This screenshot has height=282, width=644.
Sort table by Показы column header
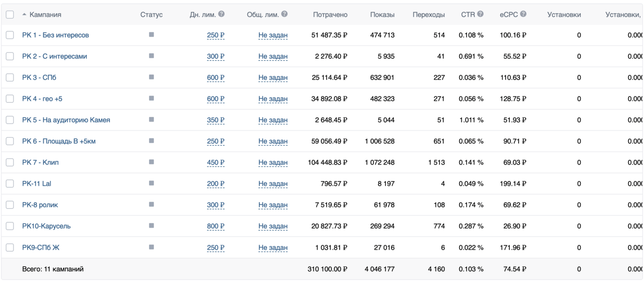(x=382, y=15)
